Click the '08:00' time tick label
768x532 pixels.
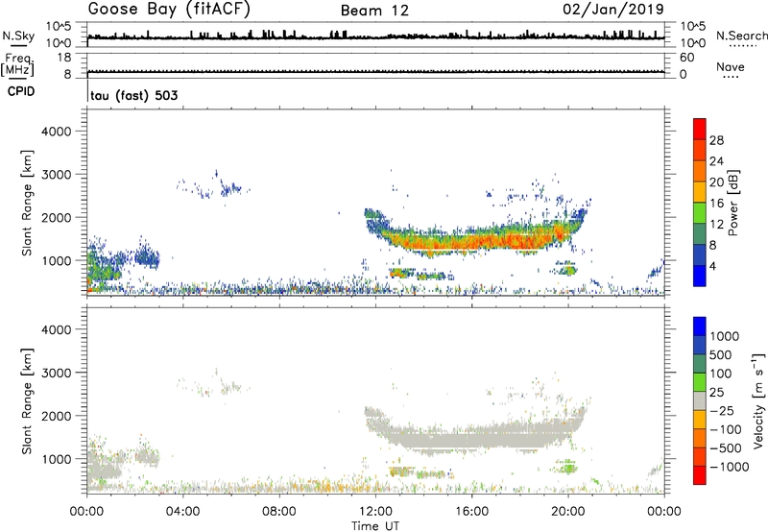click(x=279, y=512)
